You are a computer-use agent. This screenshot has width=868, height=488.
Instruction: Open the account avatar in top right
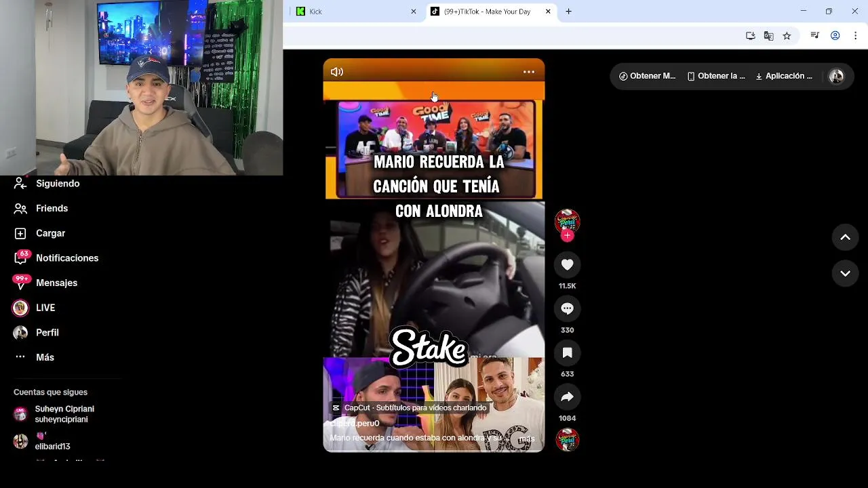[x=837, y=76]
